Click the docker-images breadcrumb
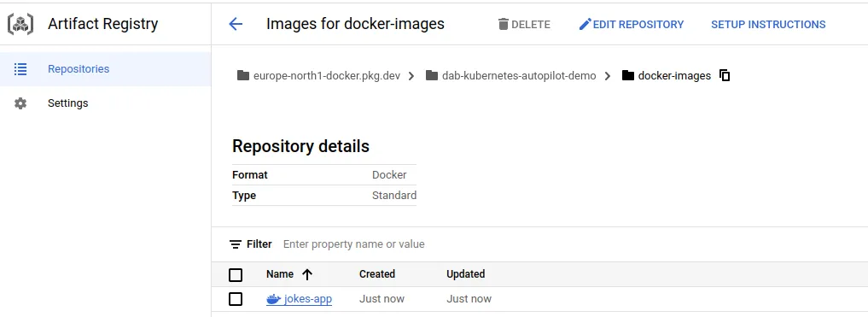This screenshot has width=868, height=317. tap(674, 76)
